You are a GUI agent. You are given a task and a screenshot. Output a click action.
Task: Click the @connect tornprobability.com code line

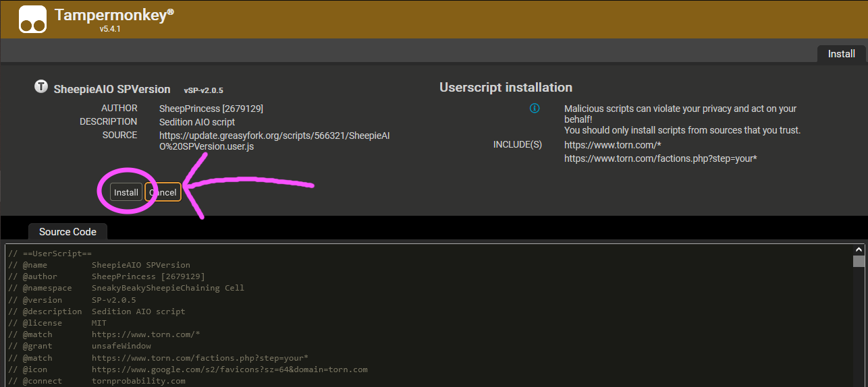tap(97, 381)
